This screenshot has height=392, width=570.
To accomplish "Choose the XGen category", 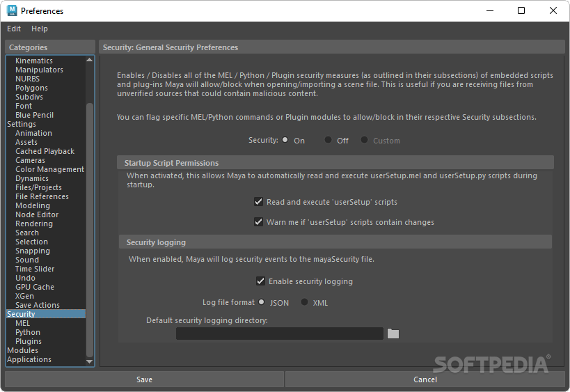I will [25, 296].
